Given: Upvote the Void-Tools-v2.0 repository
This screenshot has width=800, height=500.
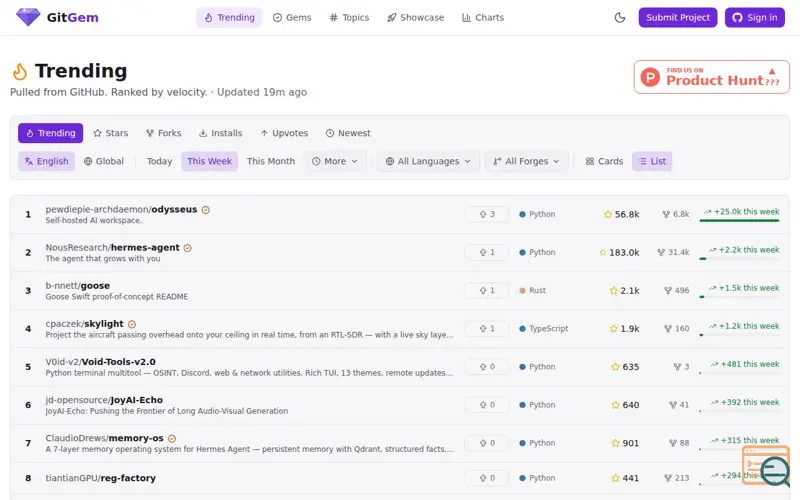Looking at the screenshot, I should pos(487,367).
